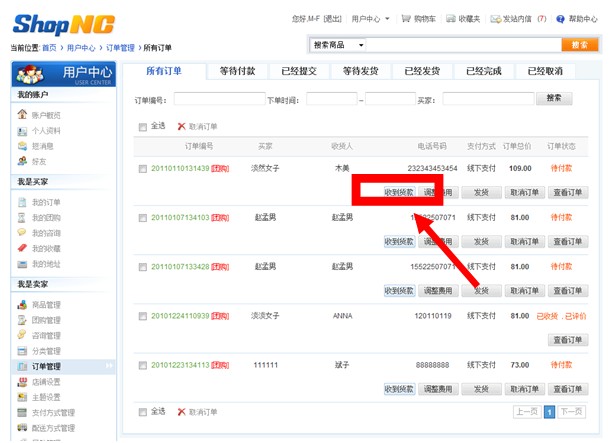Image resolution: width=609 pixels, height=443 pixels.
Task: Click 收到货款 for order 20101223134113
Action: pos(399,389)
